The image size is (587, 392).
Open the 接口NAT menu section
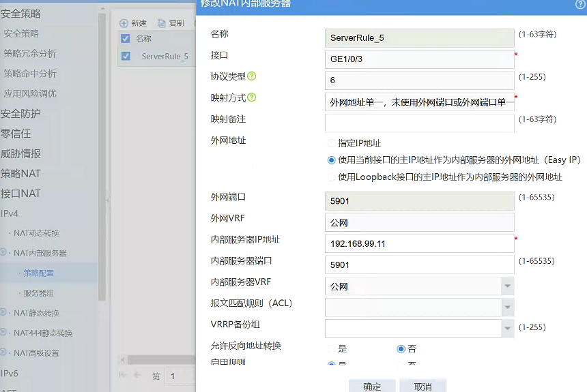(20, 194)
